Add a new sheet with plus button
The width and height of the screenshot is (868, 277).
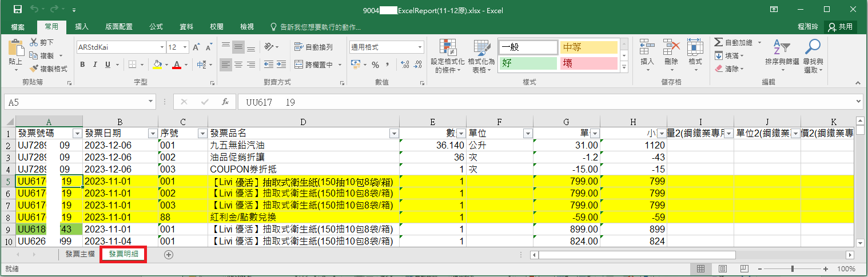tap(169, 255)
